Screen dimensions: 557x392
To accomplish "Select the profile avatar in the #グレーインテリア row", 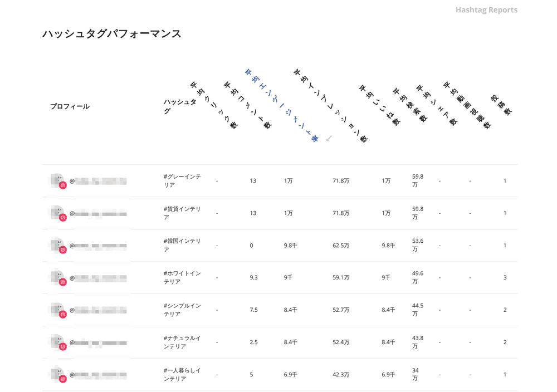I will click(56, 179).
